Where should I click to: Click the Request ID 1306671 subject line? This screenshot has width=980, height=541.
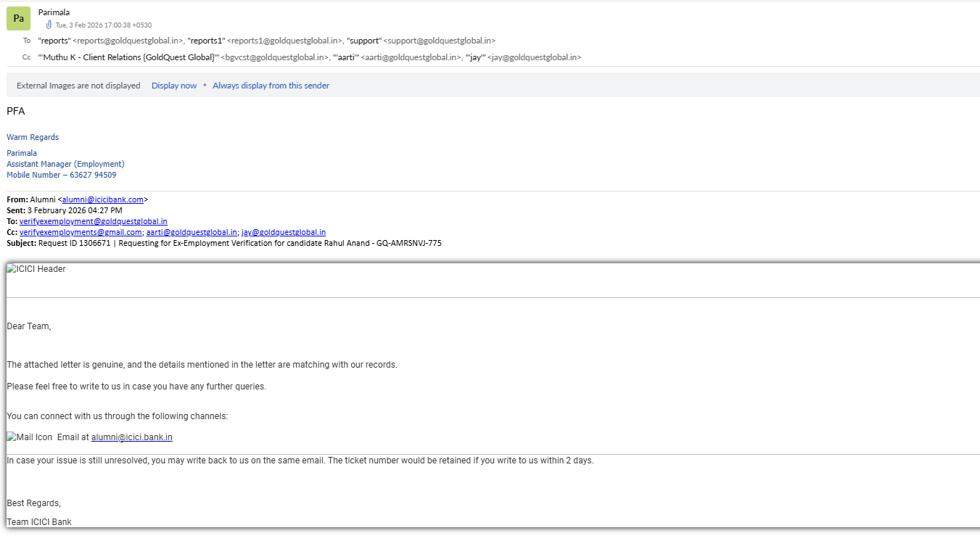239,243
